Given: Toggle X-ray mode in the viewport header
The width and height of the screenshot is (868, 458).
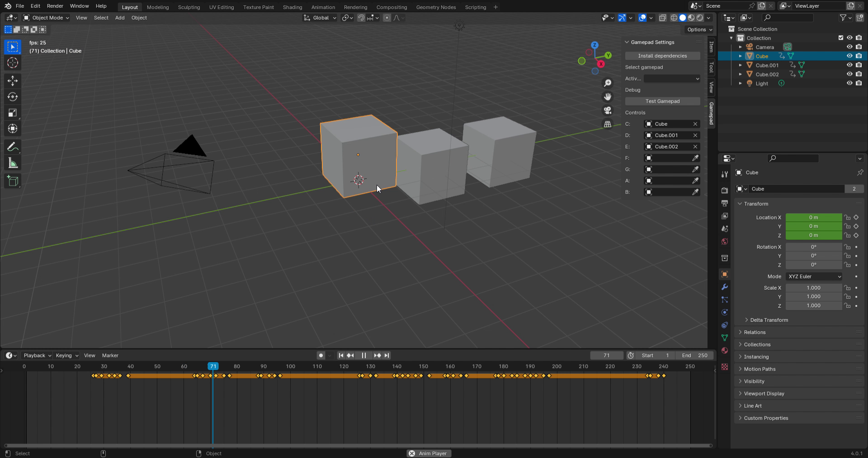Looking at the screenshot, I should 663,18.
